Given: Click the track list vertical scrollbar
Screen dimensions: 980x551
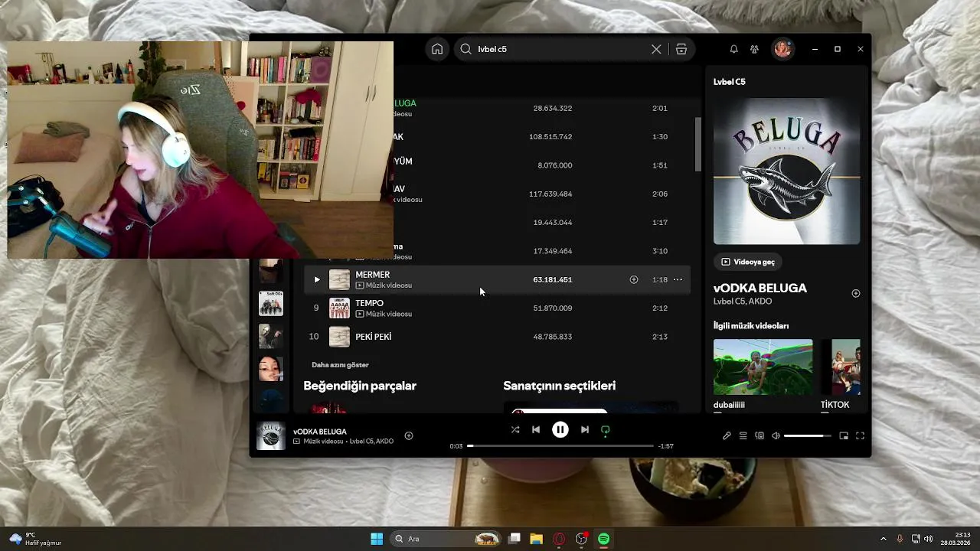Looking at the screenshot, I should click(698, 145).
